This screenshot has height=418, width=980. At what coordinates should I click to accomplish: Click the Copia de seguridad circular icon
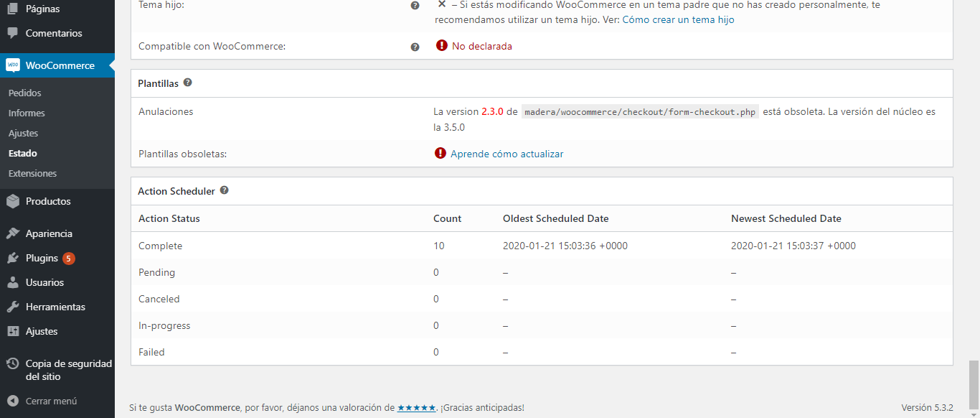[13, 363]
